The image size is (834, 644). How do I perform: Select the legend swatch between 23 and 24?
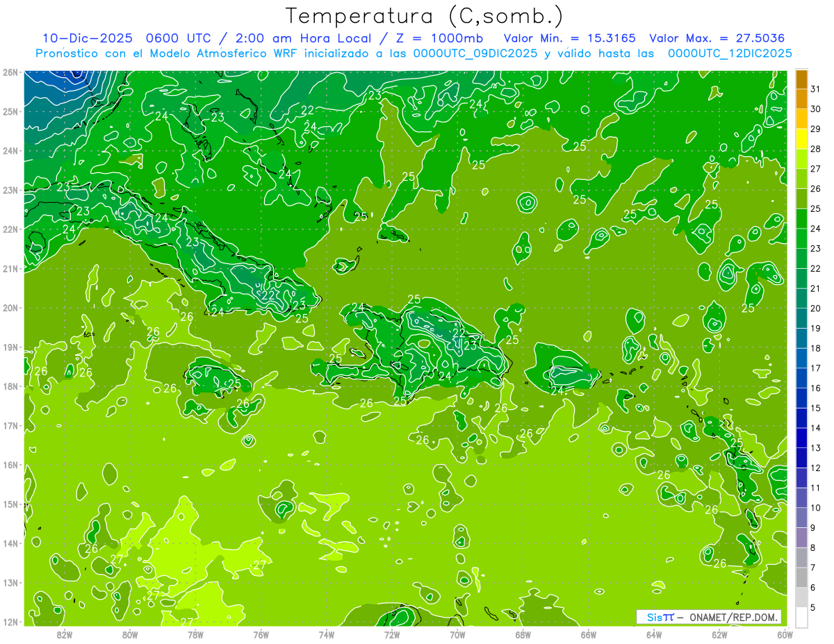(801, 239)
